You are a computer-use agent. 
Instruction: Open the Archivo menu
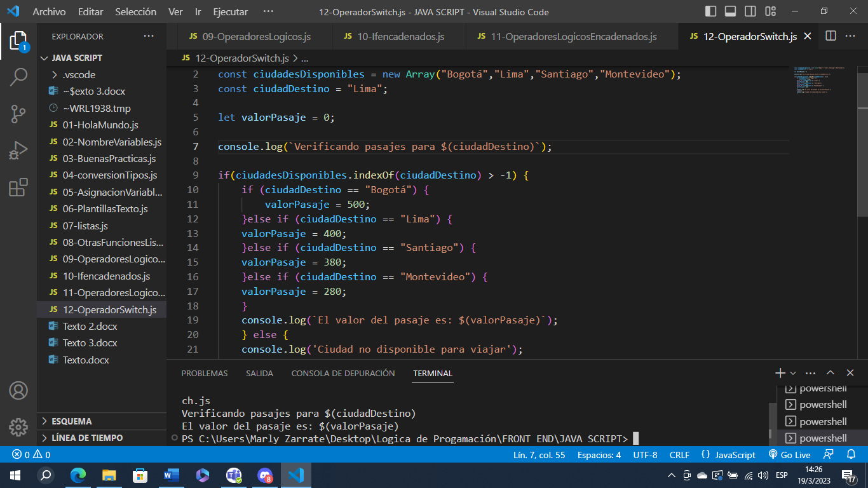pyautogui.click(x=49, y=11)
